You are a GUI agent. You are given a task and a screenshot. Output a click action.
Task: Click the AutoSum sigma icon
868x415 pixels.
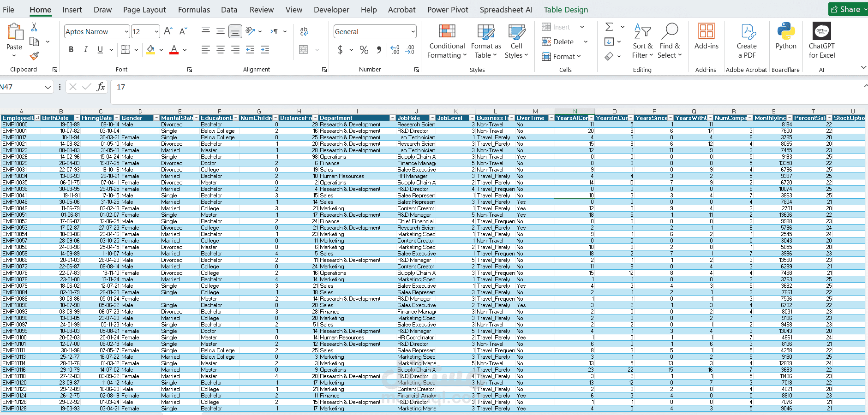pos(609,27)
